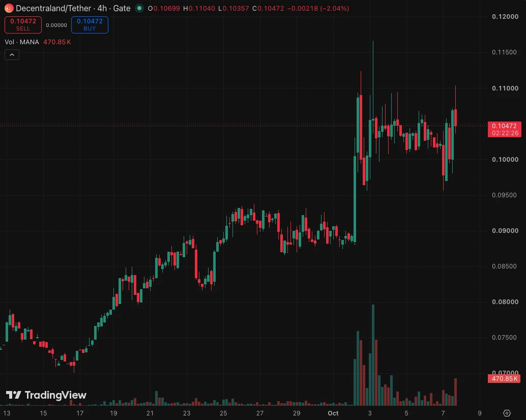Click the 0.09500 price axis label
Image resolution: width=526 pixels, height=420 pixels.
pyautogui.click(x=504, y=195)
